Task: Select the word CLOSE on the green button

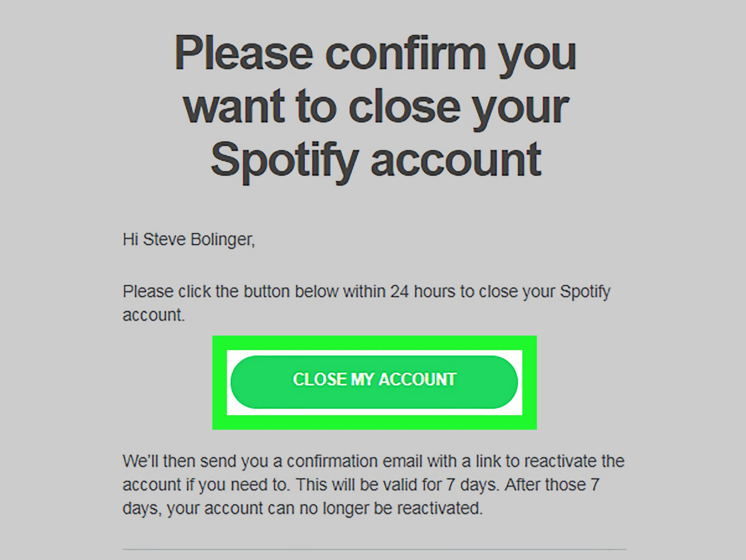Action: pyautogui.click(x=320, y=379)
